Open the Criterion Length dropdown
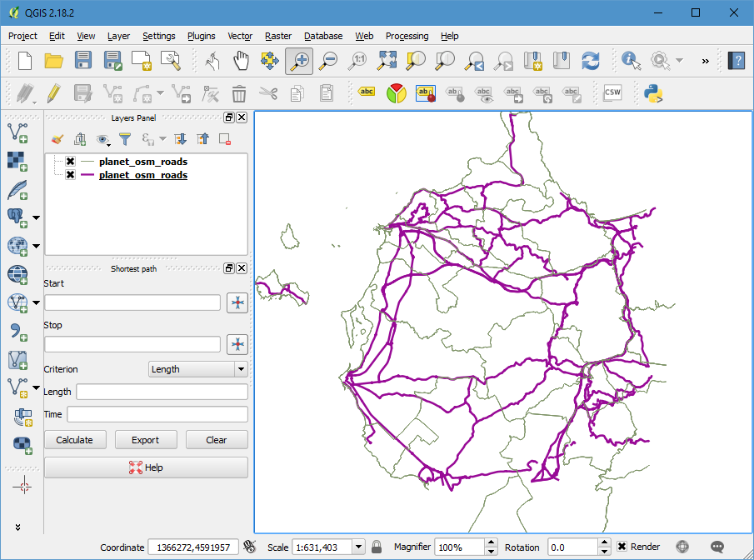Image resolution: width=754 pixels, height=560 pixels. tap(198, 369)
